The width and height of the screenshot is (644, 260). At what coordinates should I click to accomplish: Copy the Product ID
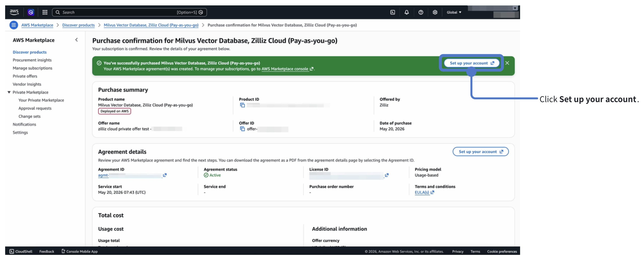242,105
